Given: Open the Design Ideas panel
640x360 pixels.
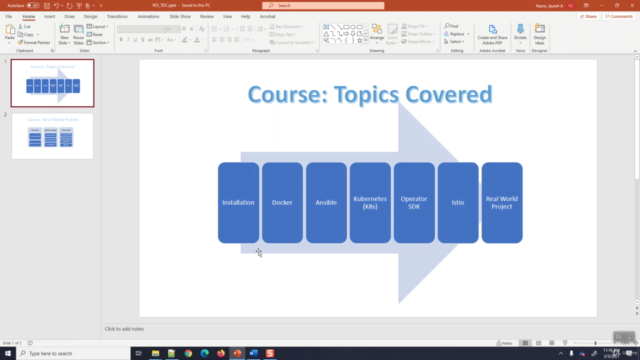Looking at the screenshot, I should pos(540,34).
